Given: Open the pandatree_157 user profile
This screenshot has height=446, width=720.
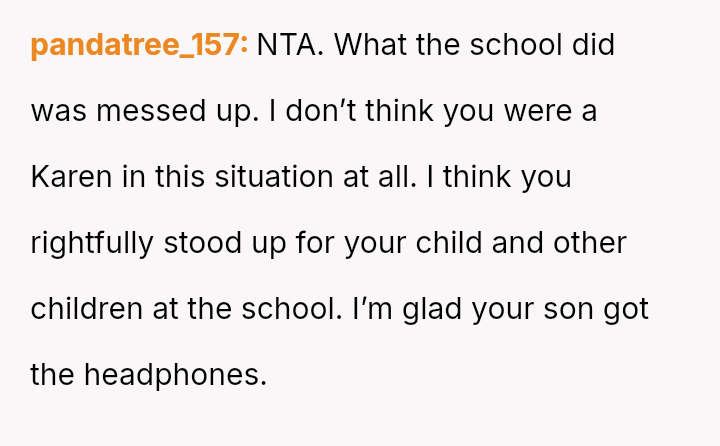Looking at the screenshot, I should pos(139,46).
